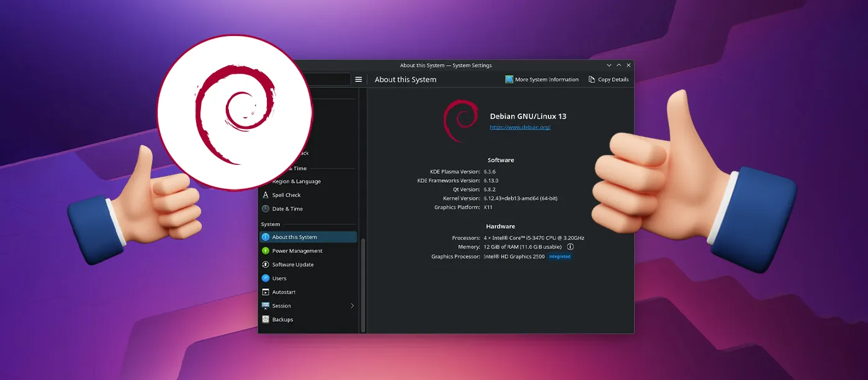
Task: Click the titlebar shade arrow
Action: 609,64
